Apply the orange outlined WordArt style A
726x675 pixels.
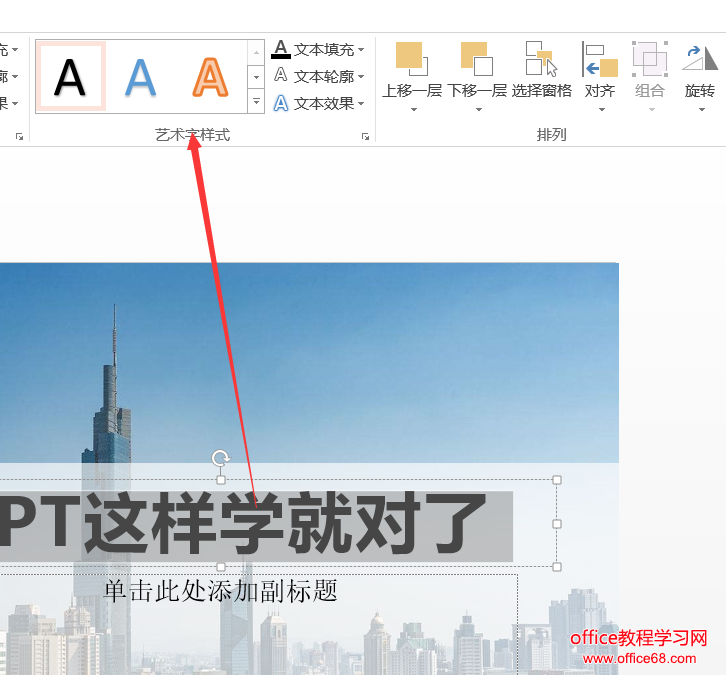210,78
